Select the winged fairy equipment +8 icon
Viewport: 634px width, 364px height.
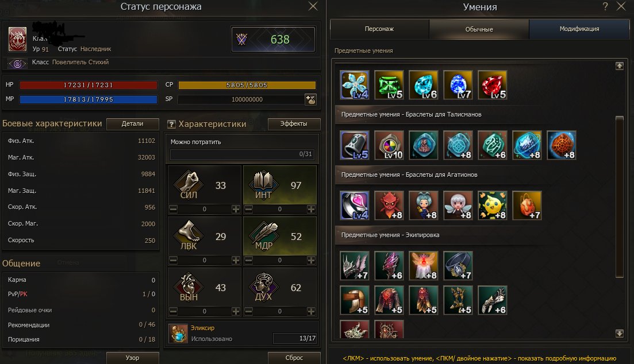click(424, 265)
